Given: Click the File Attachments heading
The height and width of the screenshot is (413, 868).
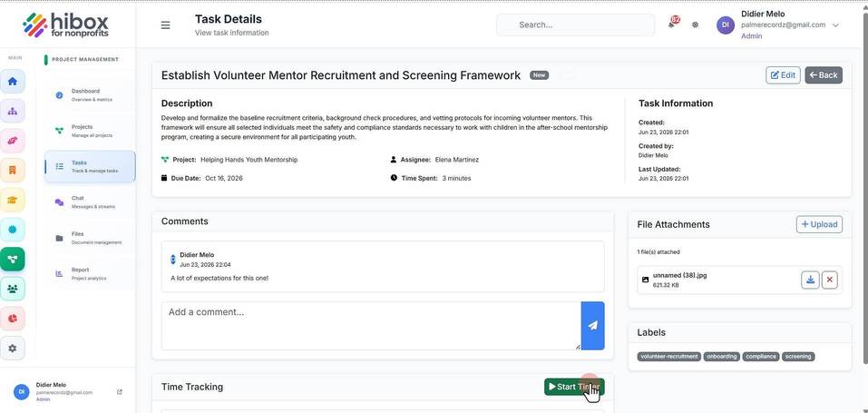Looking at the screenshot, I should [673, 224].
